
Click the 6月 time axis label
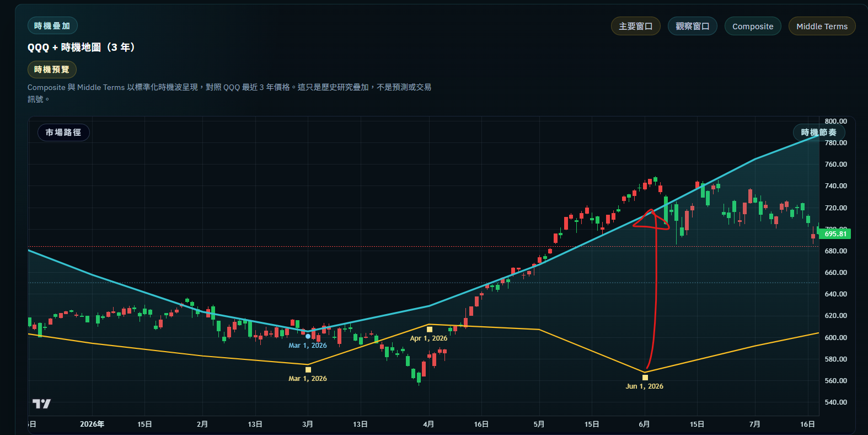pyautogui.click(x=645, y=425)
